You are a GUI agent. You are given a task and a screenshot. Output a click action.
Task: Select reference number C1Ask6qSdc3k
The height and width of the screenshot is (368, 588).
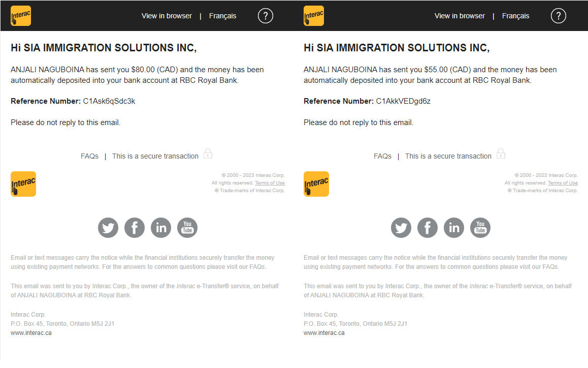pyautogui.click(x=109, y=101)
